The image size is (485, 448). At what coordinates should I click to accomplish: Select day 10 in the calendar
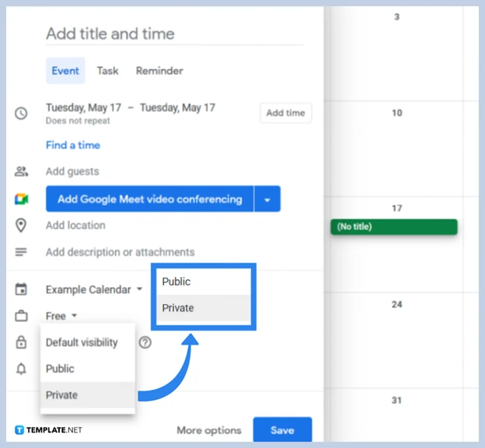point(397,113)
